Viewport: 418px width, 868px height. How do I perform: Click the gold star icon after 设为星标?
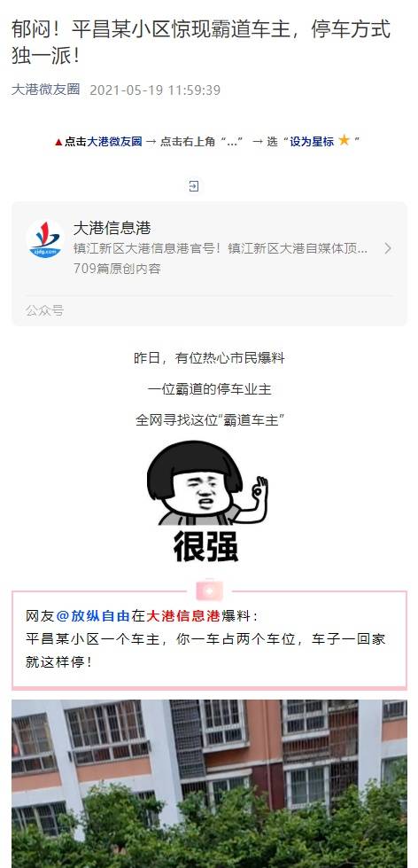pyautogui.click(x=344, y=140)
